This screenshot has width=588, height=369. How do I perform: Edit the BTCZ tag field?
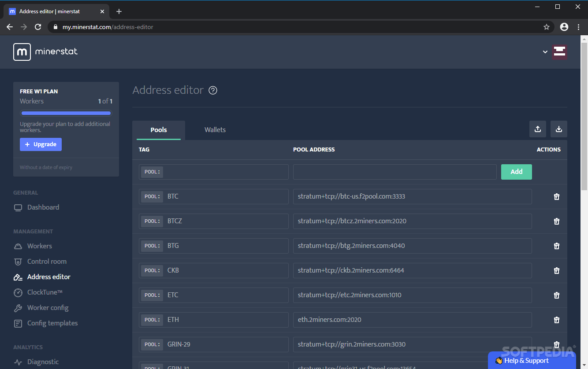214,221
